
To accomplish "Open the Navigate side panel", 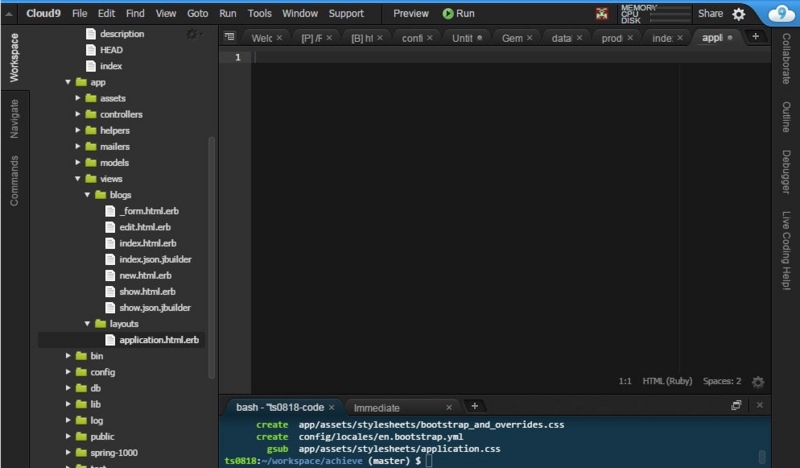I will (14, 119).
